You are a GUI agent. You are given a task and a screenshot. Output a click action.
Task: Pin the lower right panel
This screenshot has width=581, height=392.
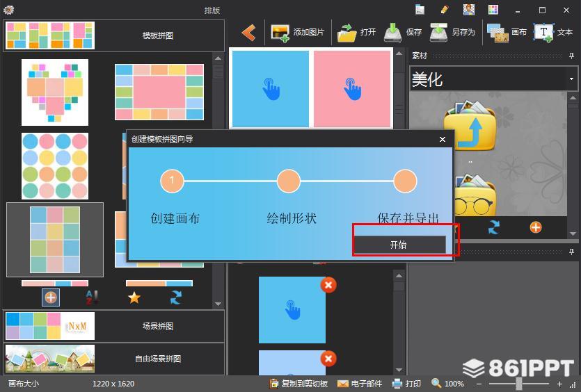tap(572, 252)
